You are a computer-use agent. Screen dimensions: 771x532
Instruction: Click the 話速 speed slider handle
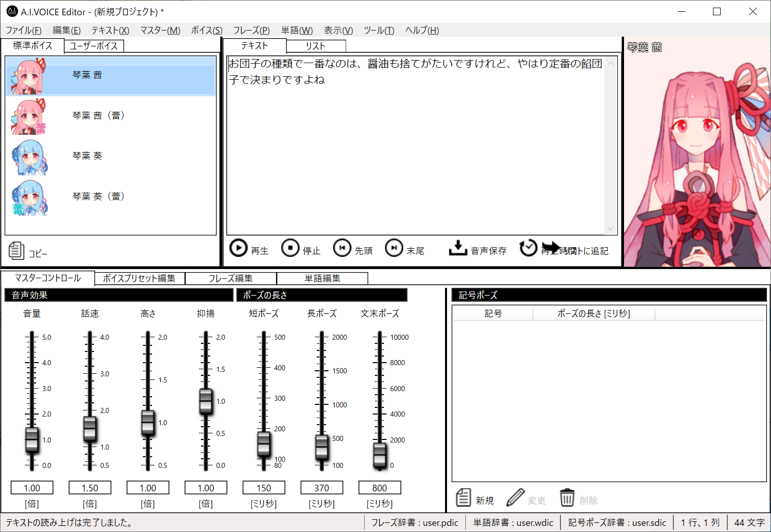click(x=90, y=428)
